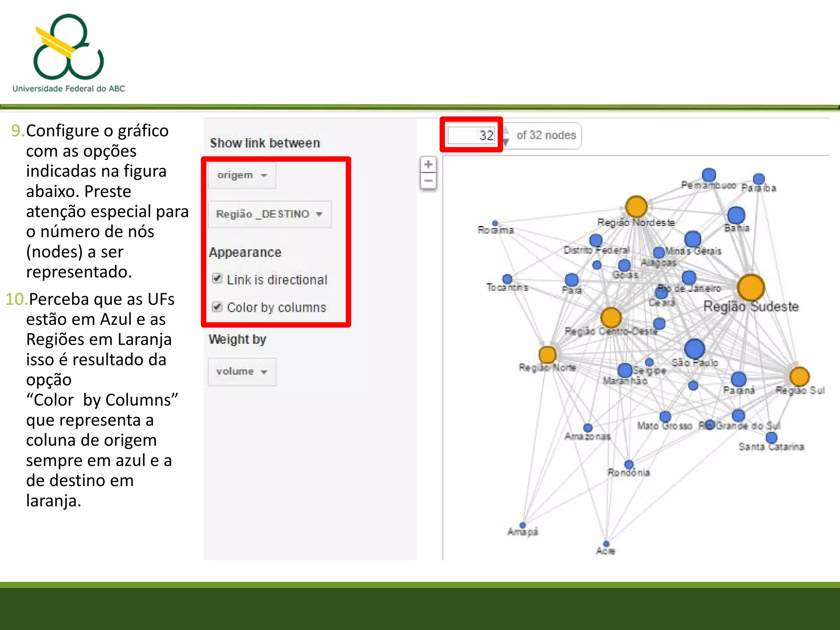Click the Tocantins blue node
The height and width of the screenshot is (630, 840).
coord(507,279)
